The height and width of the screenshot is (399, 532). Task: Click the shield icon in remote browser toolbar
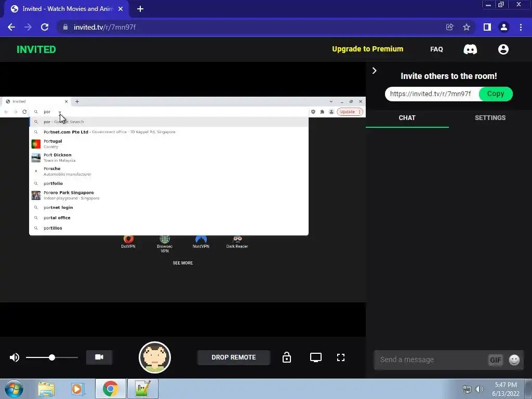[313, 112]
